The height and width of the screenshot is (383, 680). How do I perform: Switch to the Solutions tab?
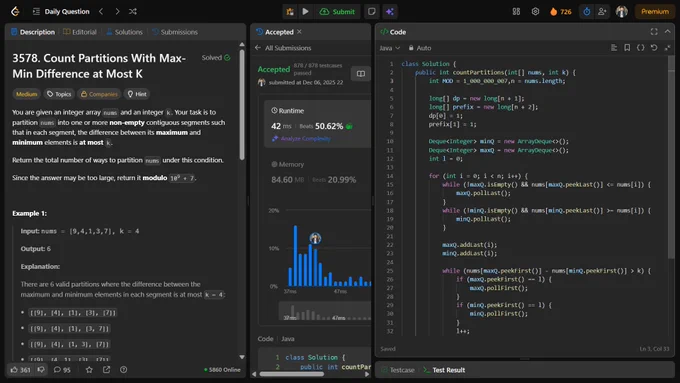124,32
